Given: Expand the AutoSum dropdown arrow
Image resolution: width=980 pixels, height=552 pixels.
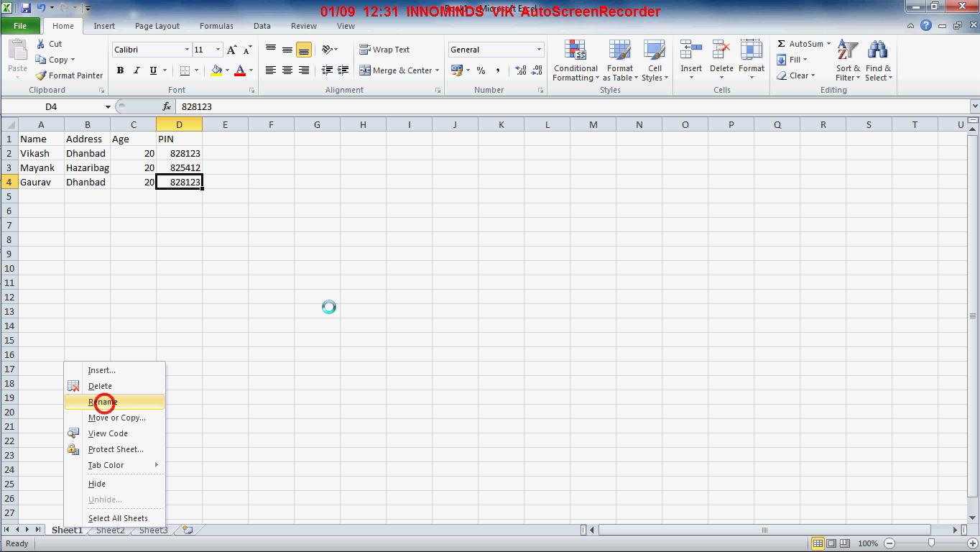Looking at the screenshot, I should [x=828, y=44].
